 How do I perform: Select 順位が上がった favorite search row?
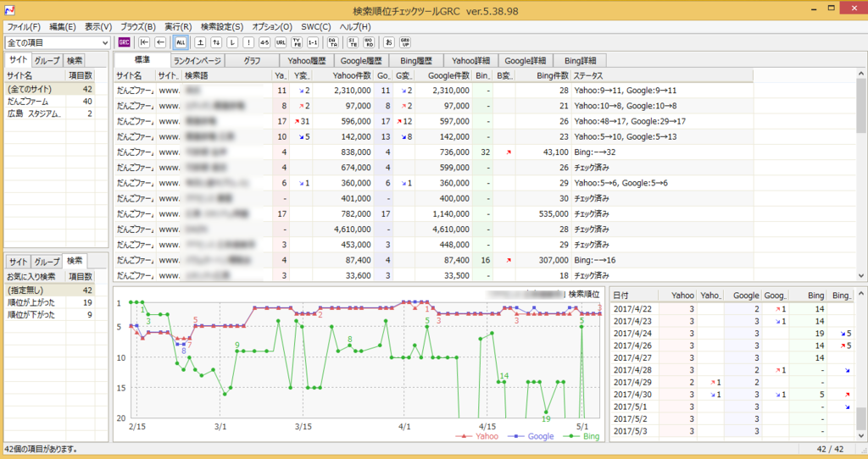tap(48, 302)
